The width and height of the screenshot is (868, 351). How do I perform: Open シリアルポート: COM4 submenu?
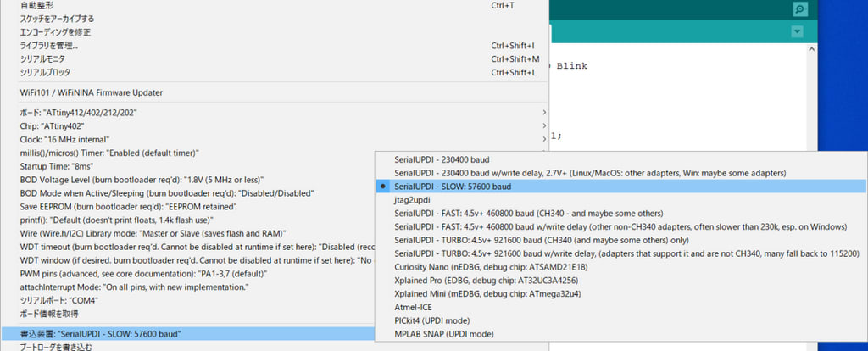(188, 300)
